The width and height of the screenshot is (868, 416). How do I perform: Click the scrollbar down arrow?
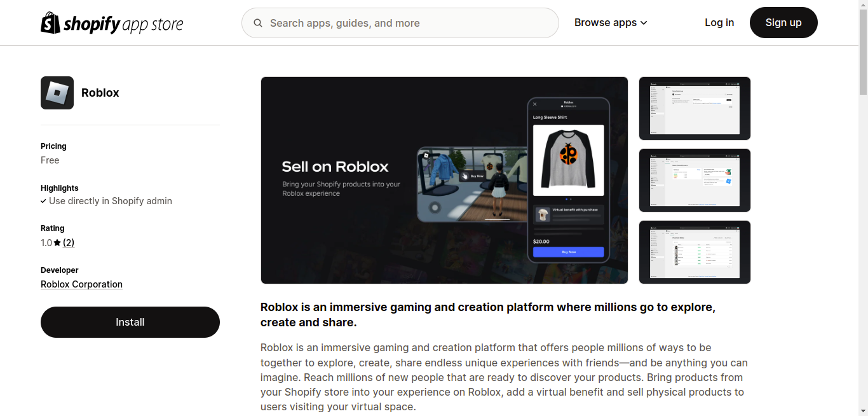[863, 412]
